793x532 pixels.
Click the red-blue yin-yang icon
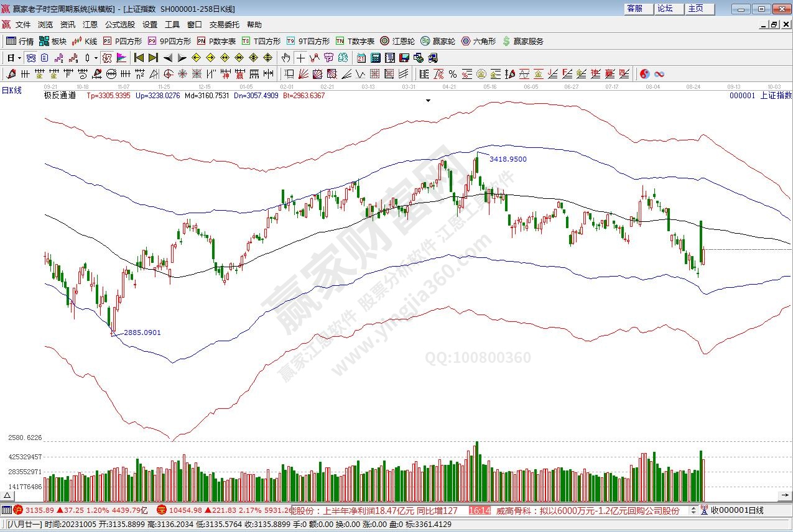[645, 75]
